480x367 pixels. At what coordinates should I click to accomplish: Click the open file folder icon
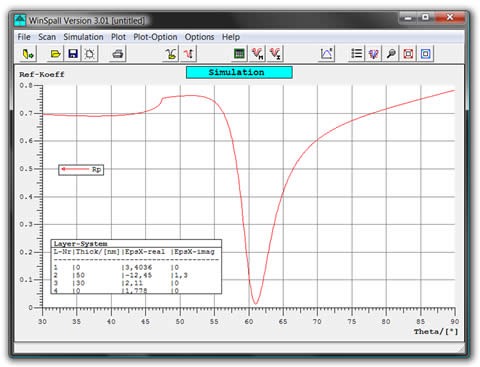tap(55, 54)
